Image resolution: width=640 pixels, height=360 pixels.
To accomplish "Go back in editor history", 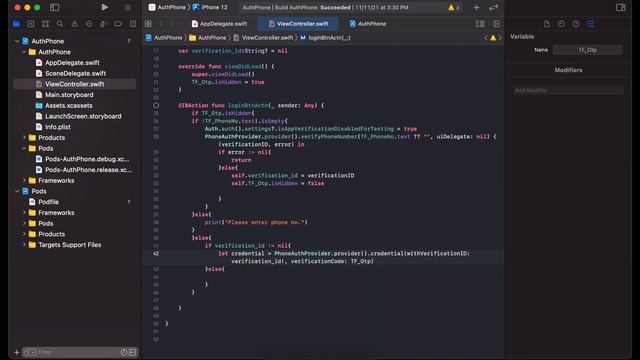I will 161,24.
